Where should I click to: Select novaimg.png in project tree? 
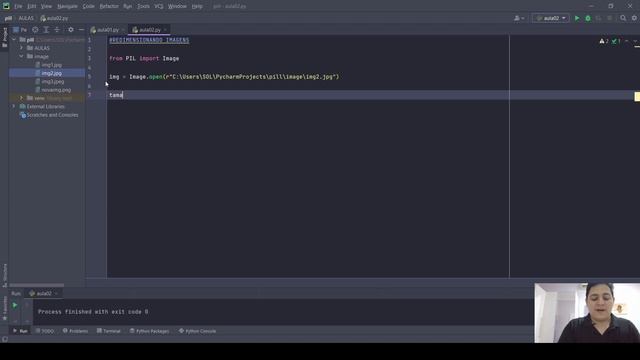click(x=56, y=90)
